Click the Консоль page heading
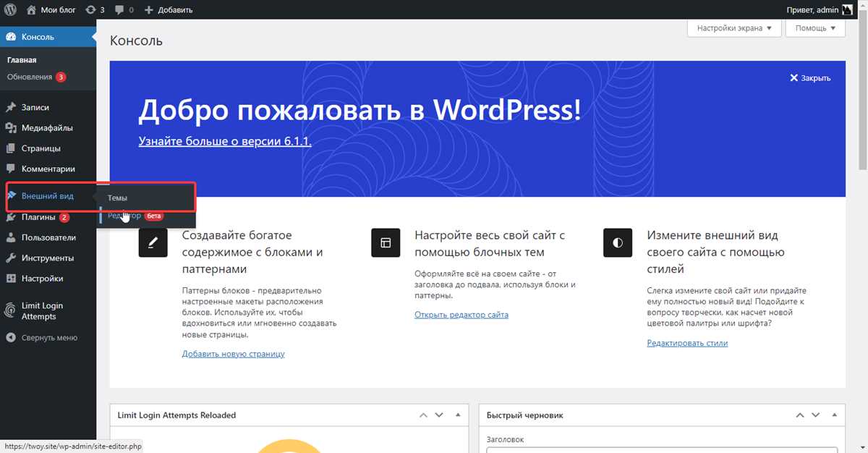Screen dimensions: 868x453 (x=136, y=41)
